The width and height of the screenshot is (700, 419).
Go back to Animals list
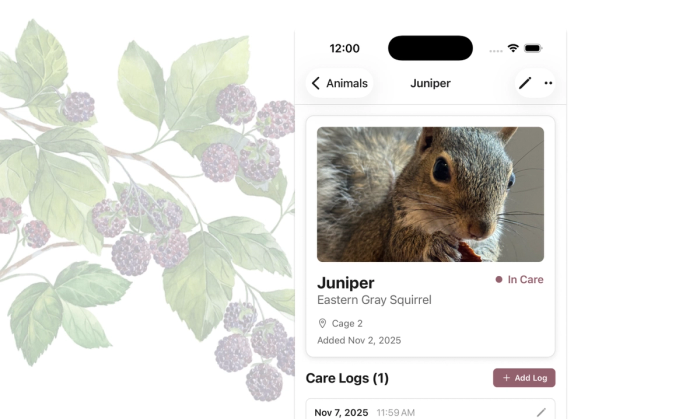tap(339, 83)
